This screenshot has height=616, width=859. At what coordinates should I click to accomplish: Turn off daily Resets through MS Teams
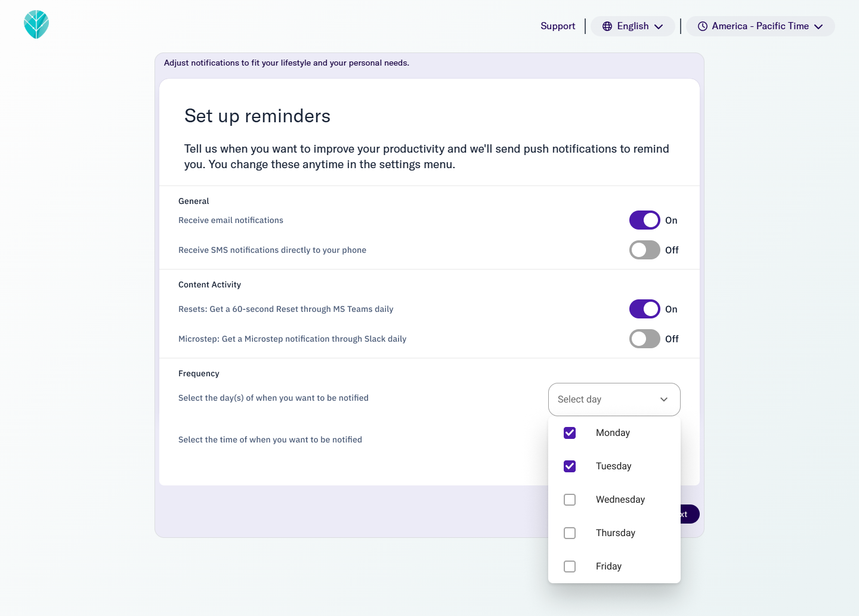(x=644, y=309)
